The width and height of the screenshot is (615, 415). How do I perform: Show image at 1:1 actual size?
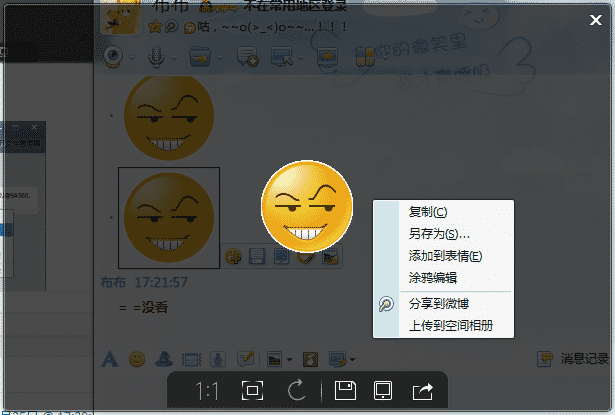pos(207,391)
